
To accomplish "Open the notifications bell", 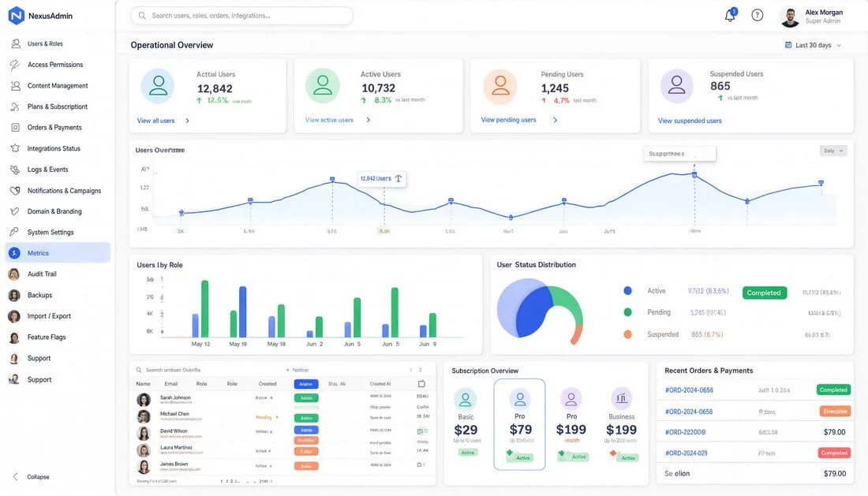I will 730,16.
